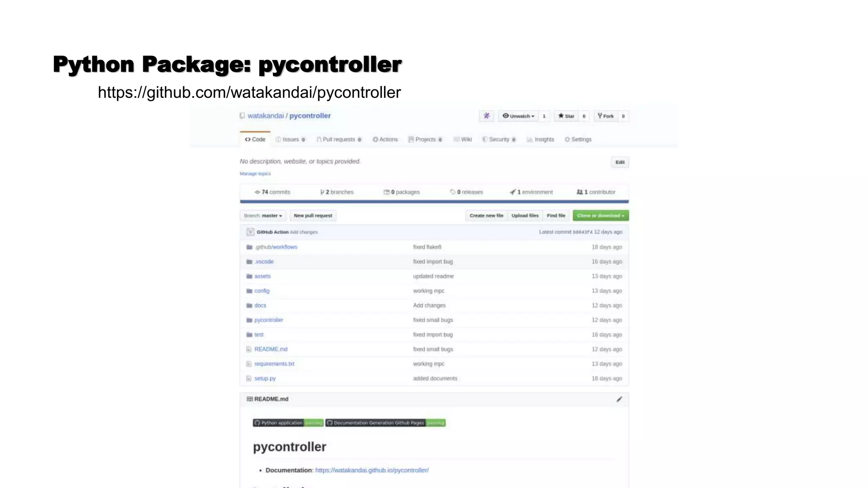Open the watakandai.github.io documentation link

point(372,470)
